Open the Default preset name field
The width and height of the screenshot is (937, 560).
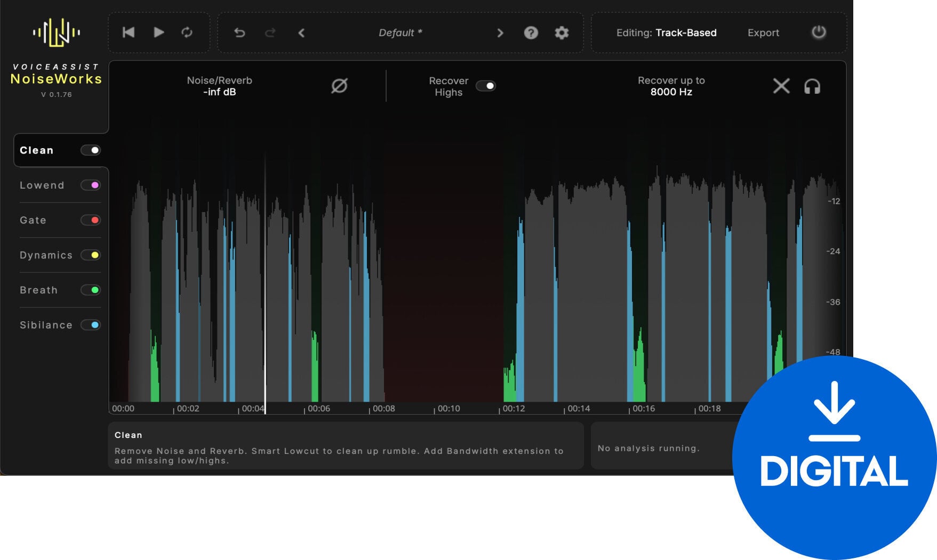(x=399, y=33)
